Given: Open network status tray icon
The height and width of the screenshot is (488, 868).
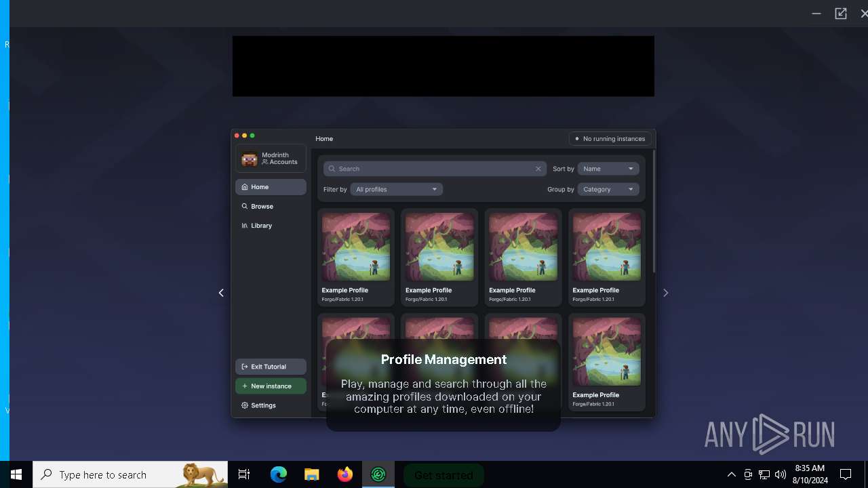Looking at the screenshot, I should click(764, 474).
